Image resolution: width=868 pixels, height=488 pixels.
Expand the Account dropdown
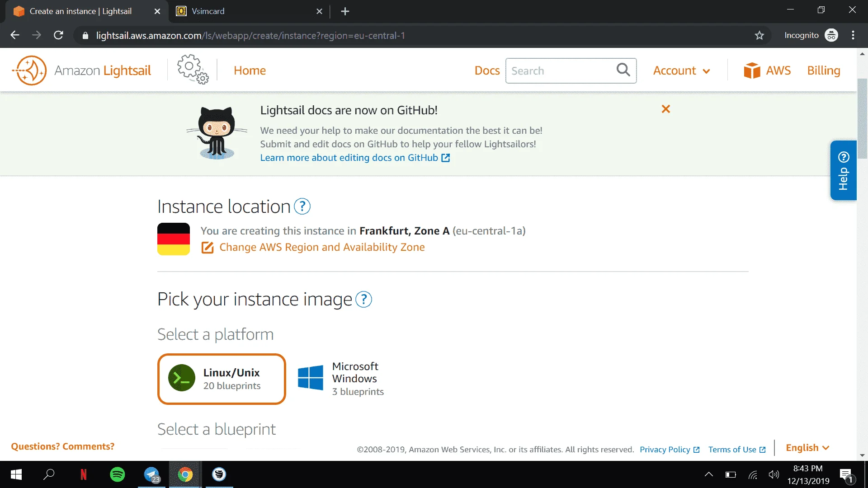tap(682, 70)
